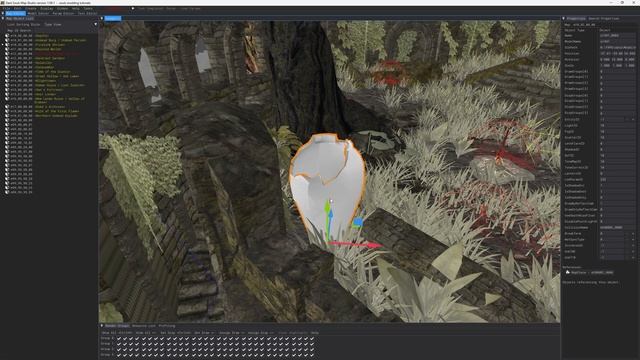Image resolution: width=640 pixels, height=360 pixels.
Task: Open the Profiling tab
Action: tap(167, 326)
